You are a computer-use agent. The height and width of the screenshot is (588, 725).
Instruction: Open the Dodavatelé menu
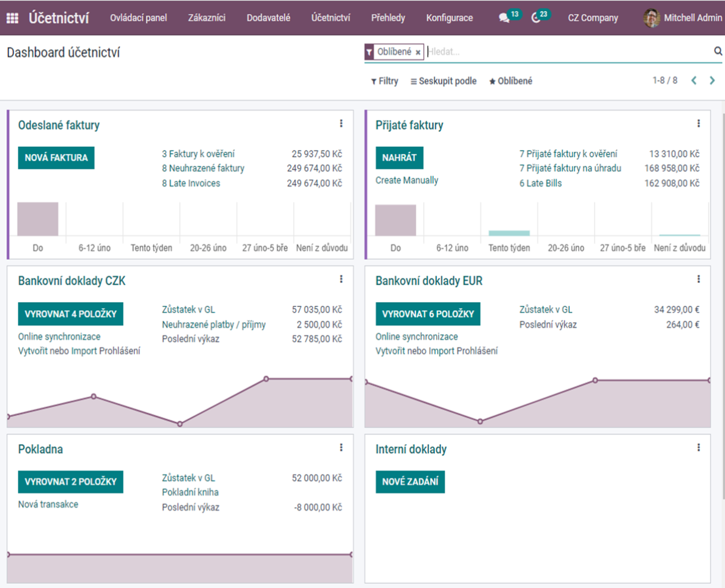268,18
